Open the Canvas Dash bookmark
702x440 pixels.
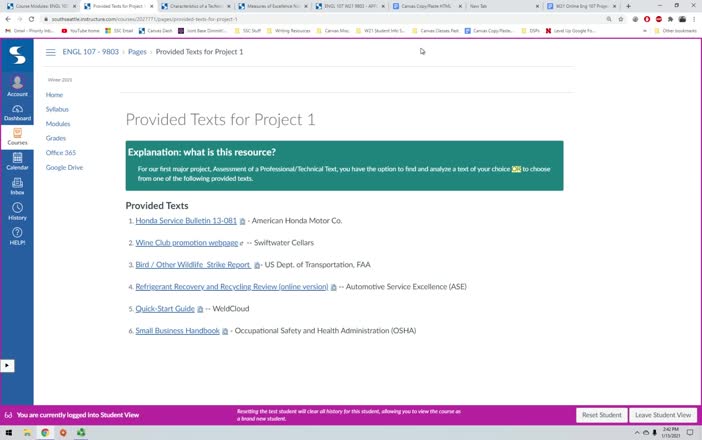coord(155,31)
